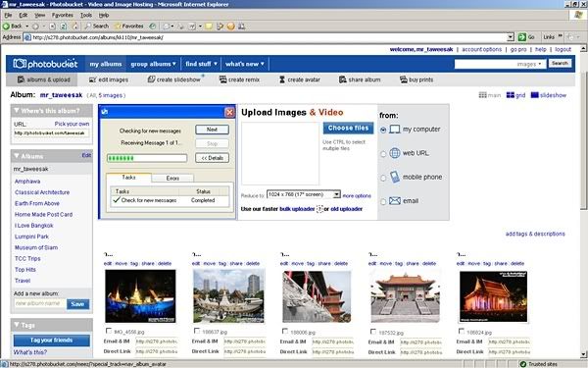Click the create remix icon
This screenshot has width=588, height=368.
[x=222, y=79]
